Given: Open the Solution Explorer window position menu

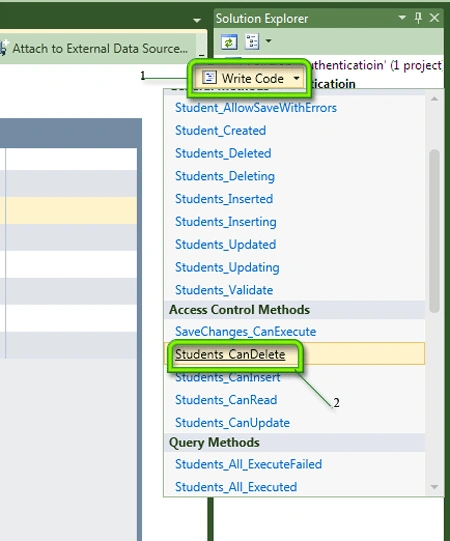Looking at the screenshot, I should click(402, 17).
